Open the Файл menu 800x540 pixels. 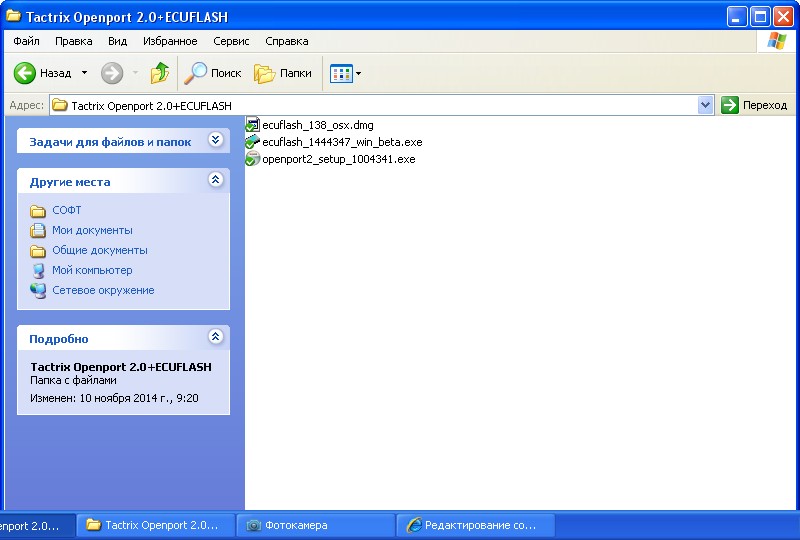[26, 41]
